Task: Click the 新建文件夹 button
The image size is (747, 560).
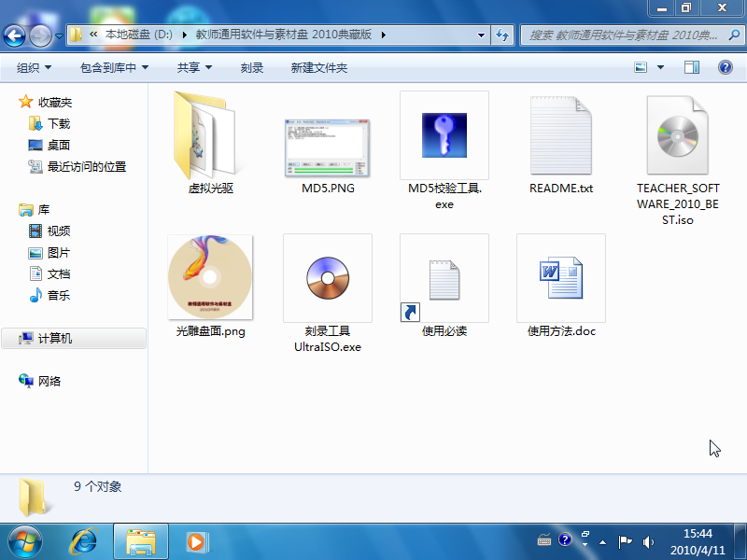Action: point(318,67)
